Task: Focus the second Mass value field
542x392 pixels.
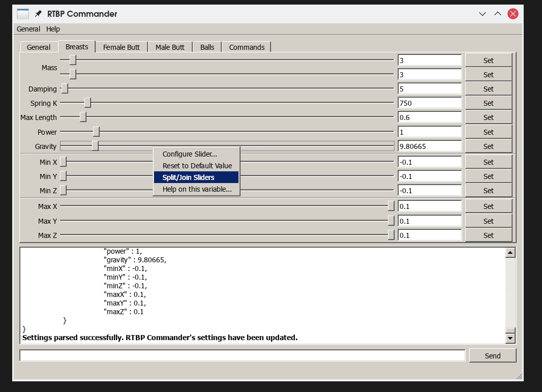Action: (430, 74)
